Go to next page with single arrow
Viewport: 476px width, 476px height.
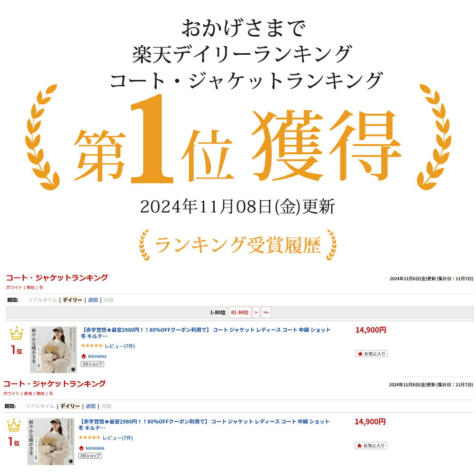tap(256, 312)
